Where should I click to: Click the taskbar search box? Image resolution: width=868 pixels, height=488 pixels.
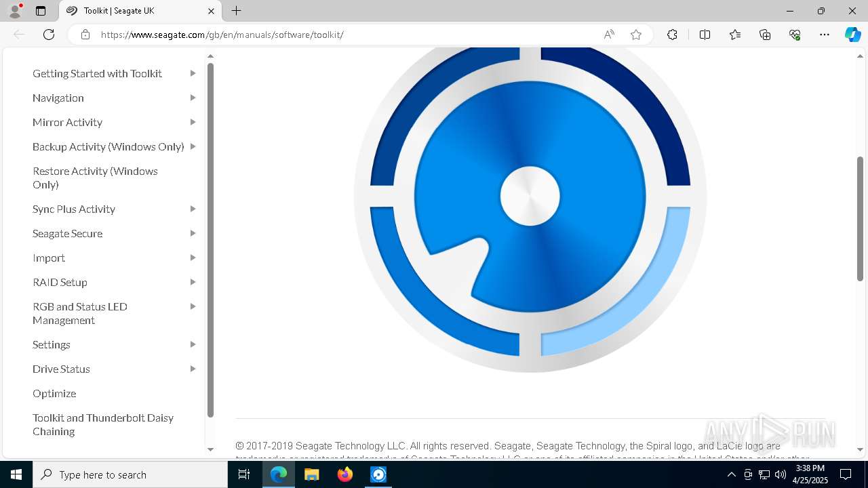130,474
